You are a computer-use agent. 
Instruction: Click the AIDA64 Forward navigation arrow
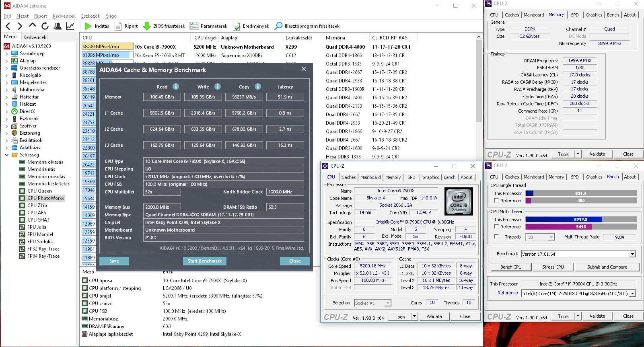click(x=20, y=26)
